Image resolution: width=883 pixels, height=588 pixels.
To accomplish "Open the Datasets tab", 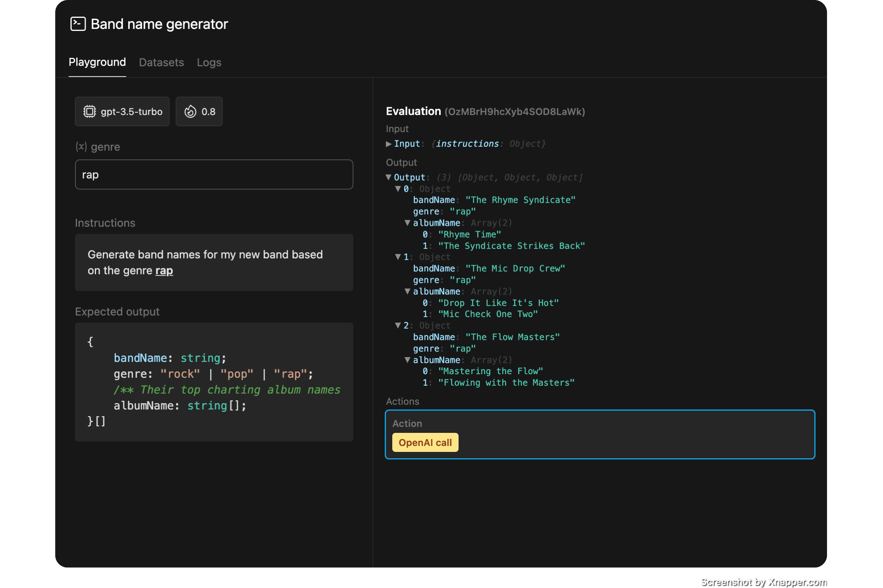I will coord(161,62).
